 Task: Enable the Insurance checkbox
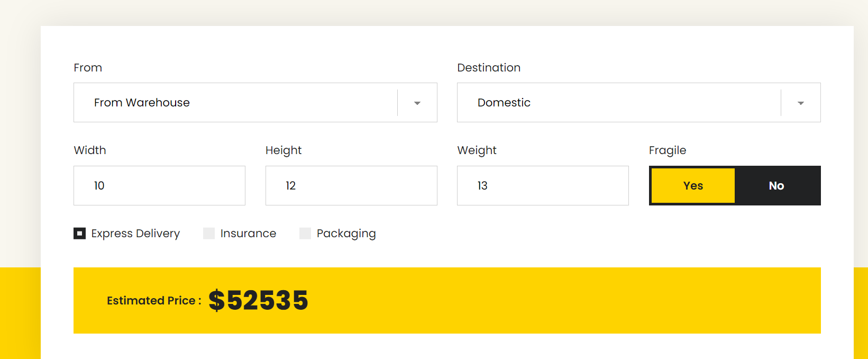point(209,234)
